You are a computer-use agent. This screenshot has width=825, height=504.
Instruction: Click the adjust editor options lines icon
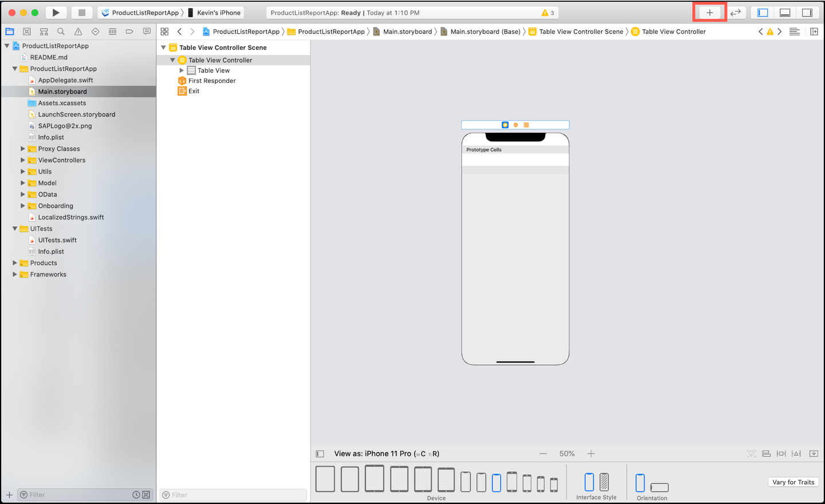click(x=795, y=31)
